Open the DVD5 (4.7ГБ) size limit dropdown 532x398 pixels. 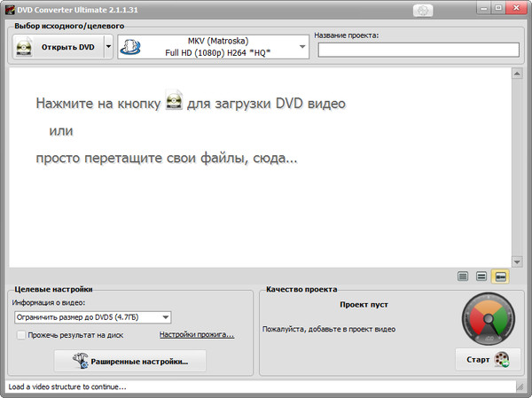93,316
